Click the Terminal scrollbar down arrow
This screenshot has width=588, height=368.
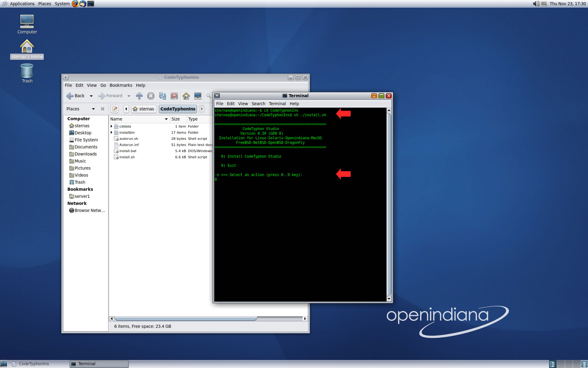pos(389,299)
